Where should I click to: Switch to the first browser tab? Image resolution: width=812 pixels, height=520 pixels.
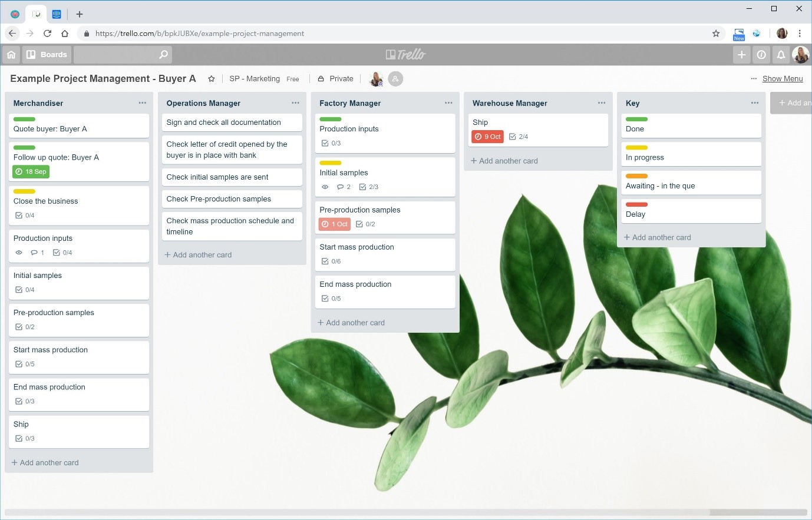tap(15, 14)
